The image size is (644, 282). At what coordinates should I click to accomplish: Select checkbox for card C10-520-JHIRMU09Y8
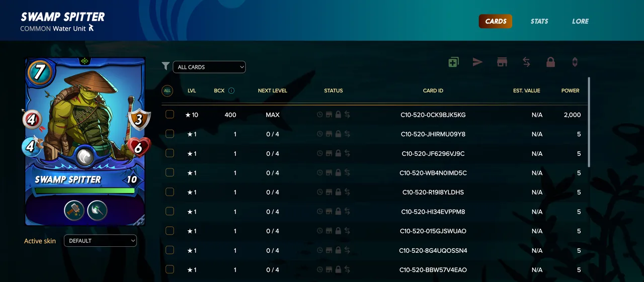click(170, 134)
